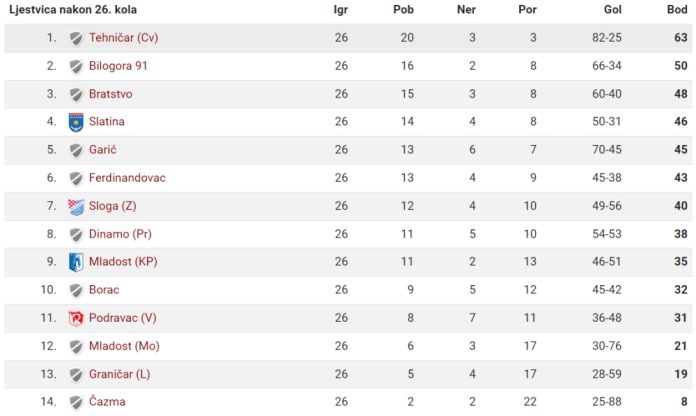
Task: Click the Igr column header
Action: coord(340,10)
